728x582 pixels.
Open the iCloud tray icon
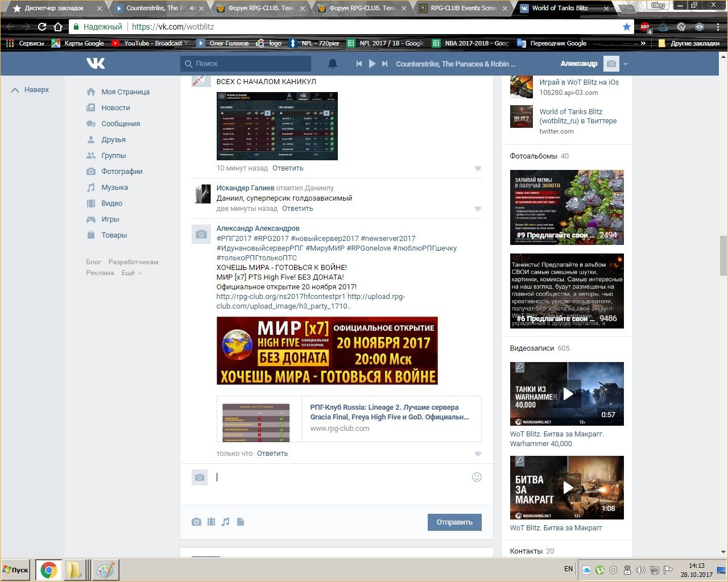pos(586,570)
